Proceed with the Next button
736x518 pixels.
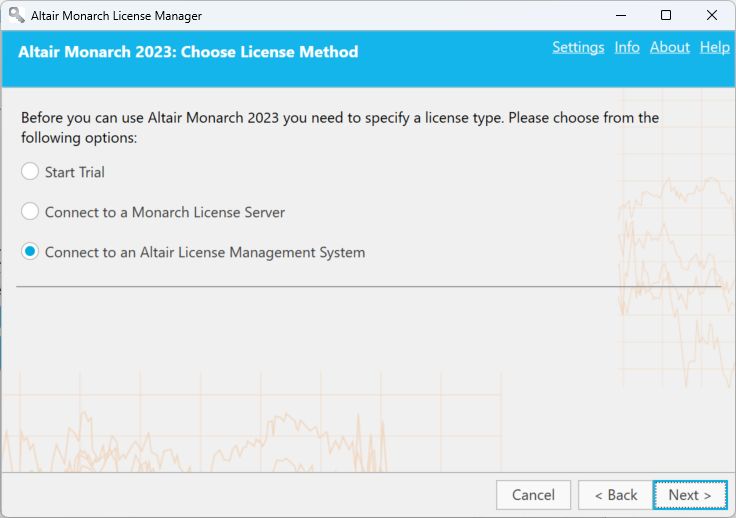click(690, 495)
